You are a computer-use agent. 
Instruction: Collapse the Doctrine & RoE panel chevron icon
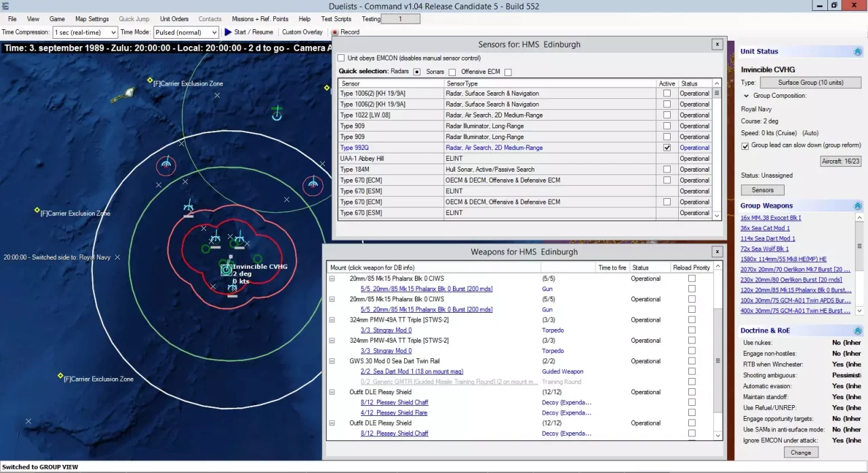click(x=857, y=330)
